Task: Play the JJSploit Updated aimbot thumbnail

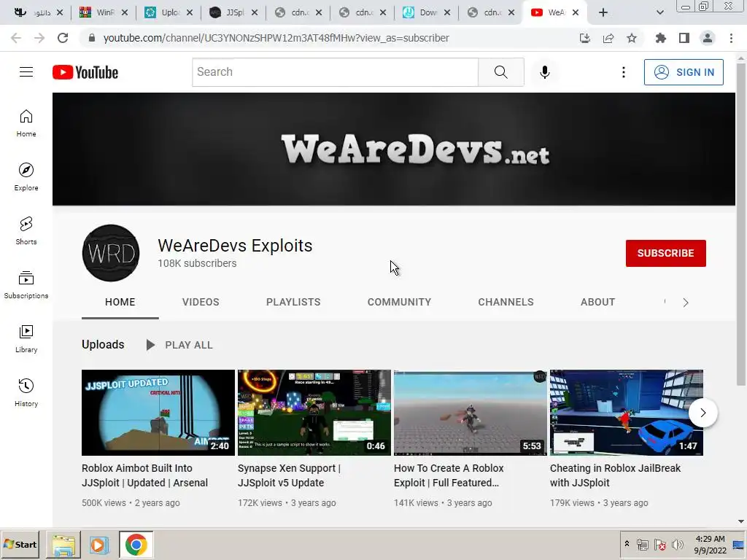Action: point(158,413)
